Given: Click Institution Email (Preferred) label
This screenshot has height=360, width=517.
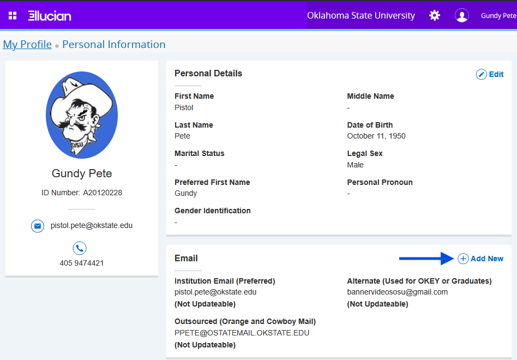Looking at the screenshot, I should tap(225, 281).
